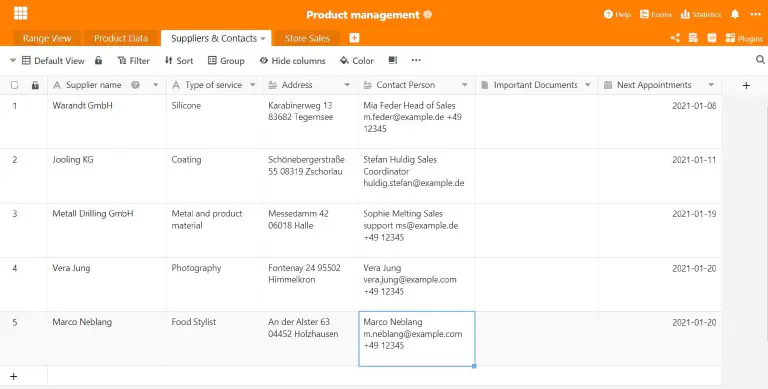This screenshot has height=389, width=768.
Task: Click the data processing icon next to share
Action: [x=693, y=38]
